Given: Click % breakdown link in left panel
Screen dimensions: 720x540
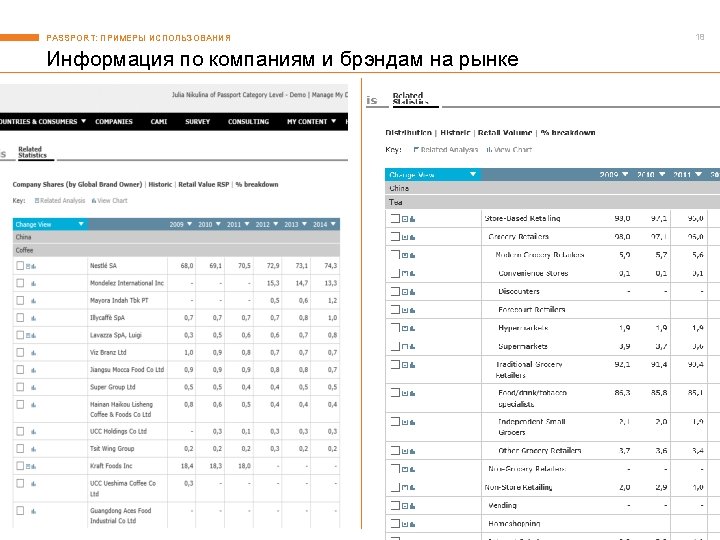Looking at the screenshot, I should point(257,185).
